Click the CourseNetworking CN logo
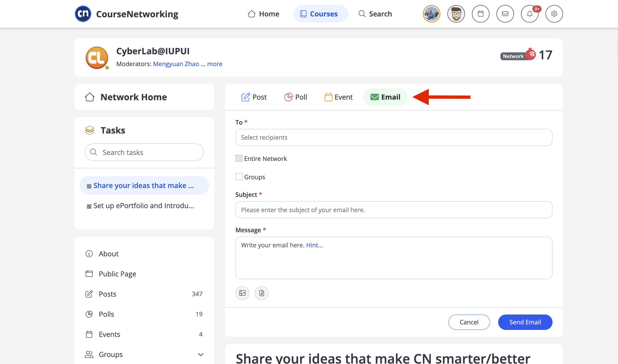The height and width of the screenshot is (364, 618). [83, 14]
